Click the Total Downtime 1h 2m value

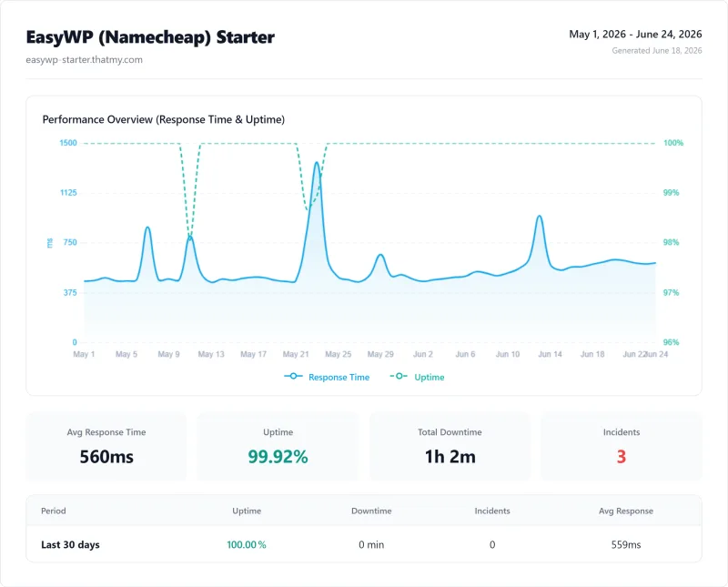[450, 457]
